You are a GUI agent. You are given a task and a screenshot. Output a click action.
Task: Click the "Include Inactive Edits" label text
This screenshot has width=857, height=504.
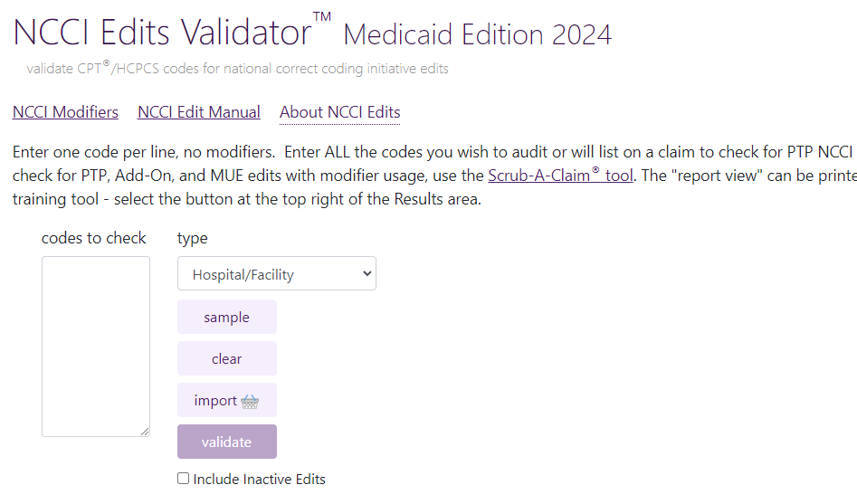[x=259, y=480]
